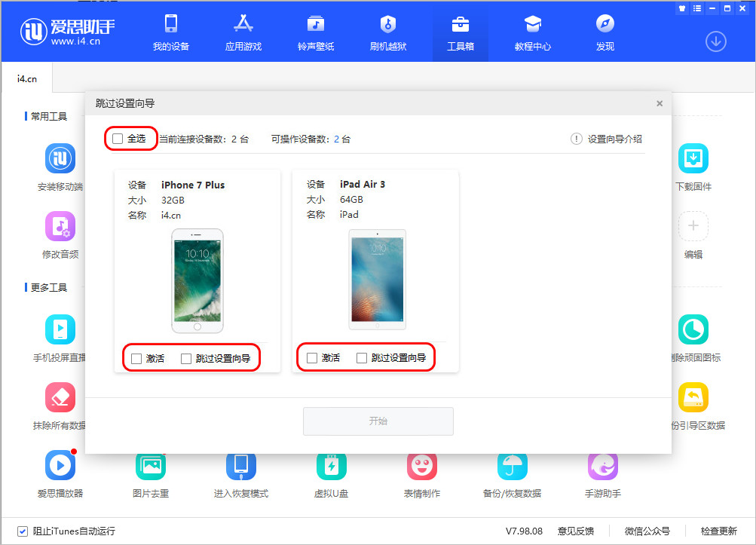The image size is (756, 545).
Task: Click the iPhone 7 Plus device image
Action: point(197,280)
